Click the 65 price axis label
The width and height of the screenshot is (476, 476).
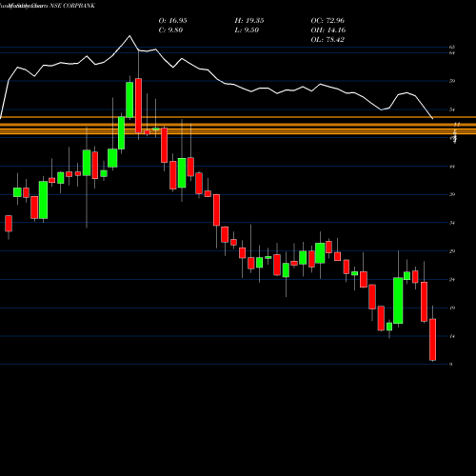(x=452, y=47)
